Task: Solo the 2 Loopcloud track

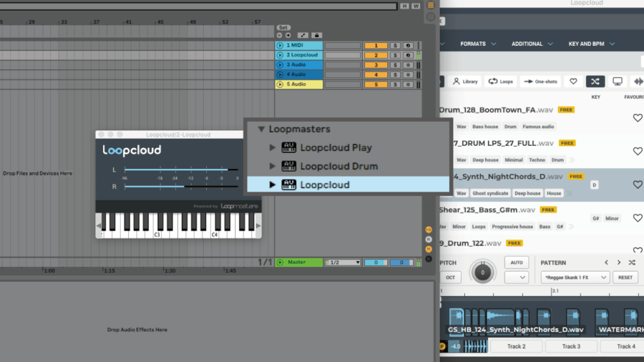Action: (x=395, y=55)
